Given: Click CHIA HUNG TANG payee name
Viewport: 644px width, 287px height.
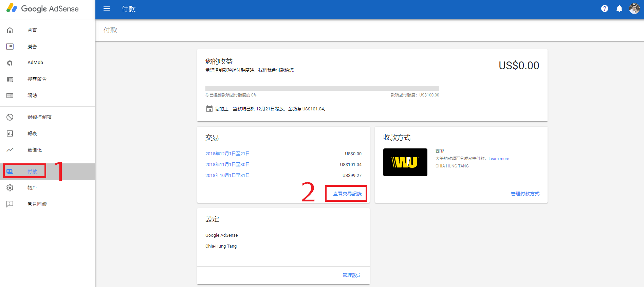Looking at the screenshot, I should coord(452,166).
